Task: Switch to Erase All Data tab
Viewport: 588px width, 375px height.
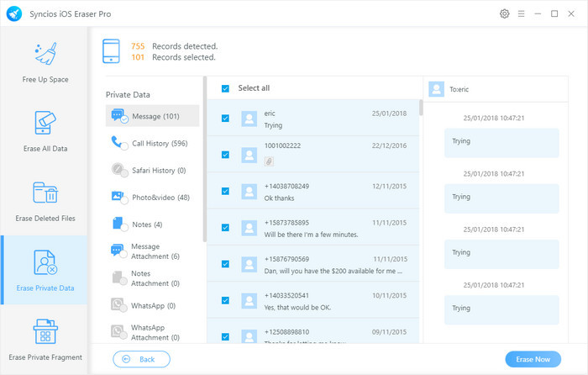Action: point(45,131)
